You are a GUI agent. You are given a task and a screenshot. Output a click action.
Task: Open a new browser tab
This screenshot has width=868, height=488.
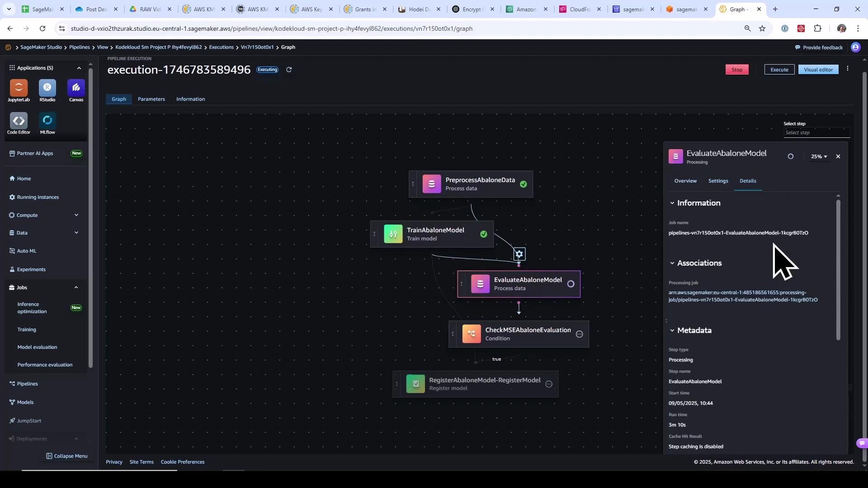click(775, 9)
